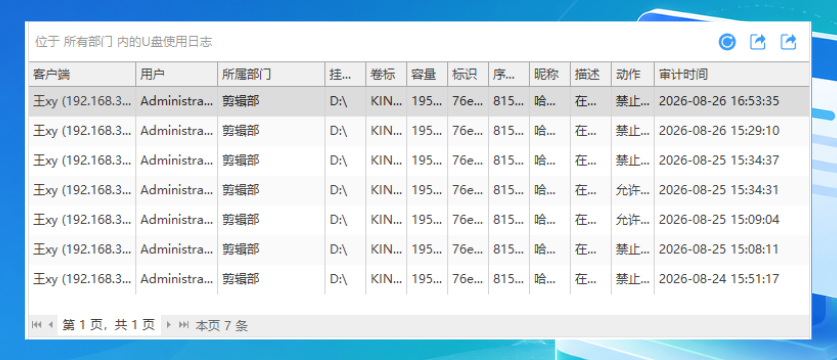This screenshot has height=360, width=837.
Task: Jump to the last page of logs
Action: click(x=183, y=325)
